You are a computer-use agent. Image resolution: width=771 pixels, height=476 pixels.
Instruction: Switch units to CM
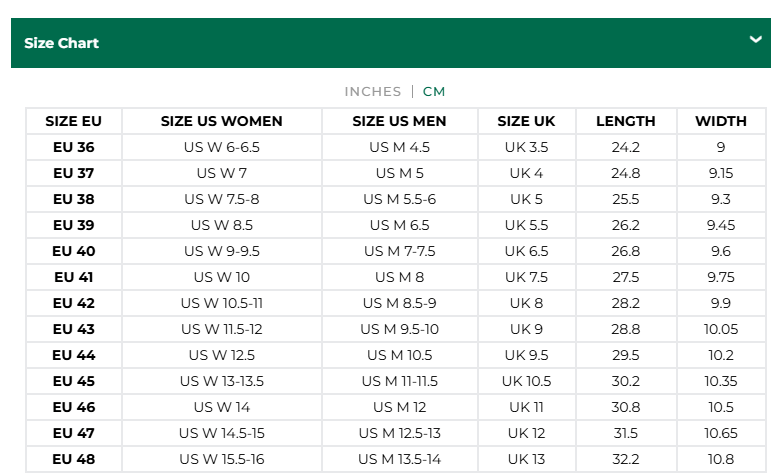click(x=434, y=91)
